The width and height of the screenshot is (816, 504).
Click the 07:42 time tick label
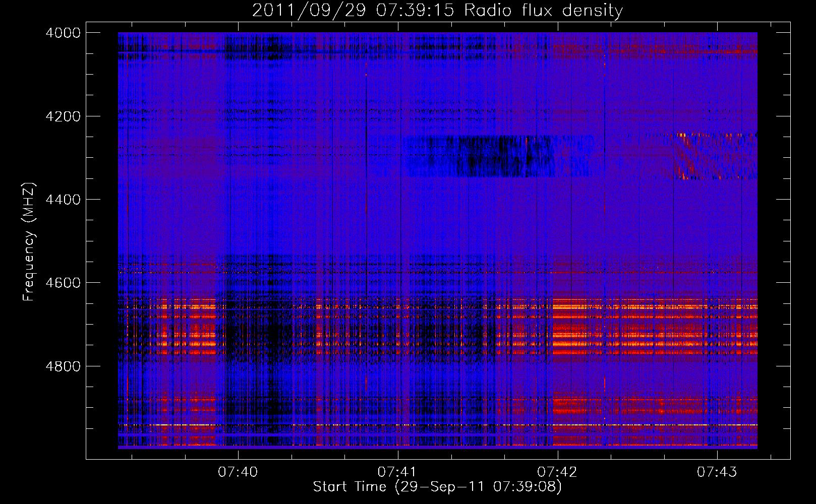click(557, 472)
